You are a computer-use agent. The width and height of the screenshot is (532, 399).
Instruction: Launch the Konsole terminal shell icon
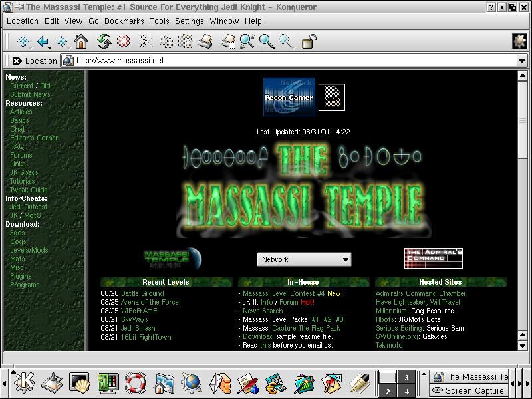[x=79, y=384]
